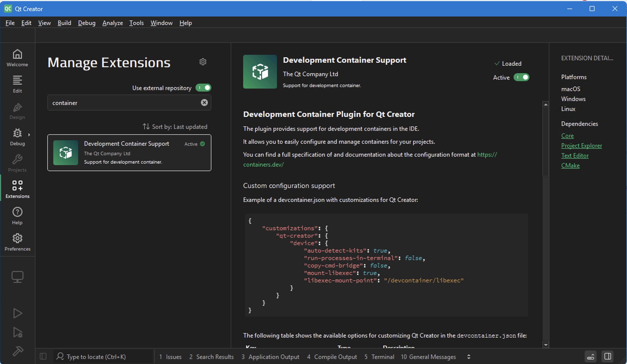Open the Tools menu

136,23
